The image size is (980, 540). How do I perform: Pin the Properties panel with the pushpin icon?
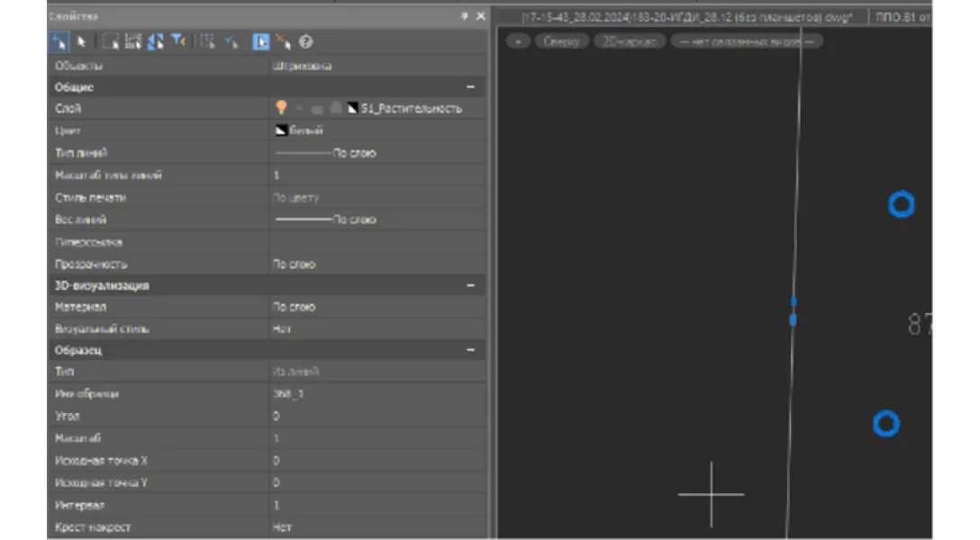point(464,16)
